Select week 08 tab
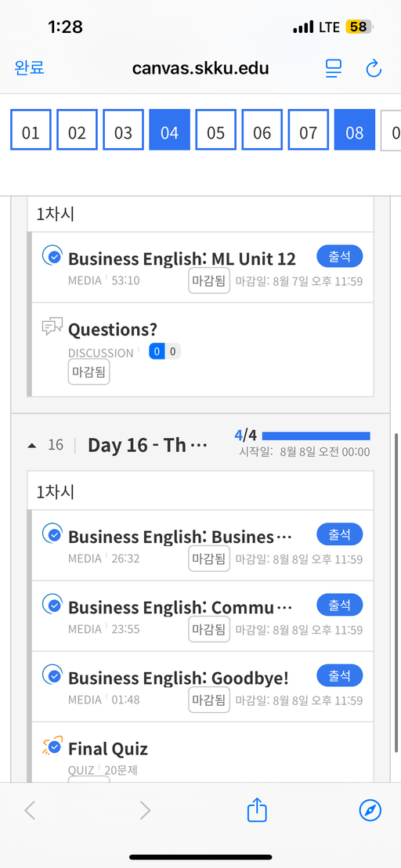 [x=355, y=129]
